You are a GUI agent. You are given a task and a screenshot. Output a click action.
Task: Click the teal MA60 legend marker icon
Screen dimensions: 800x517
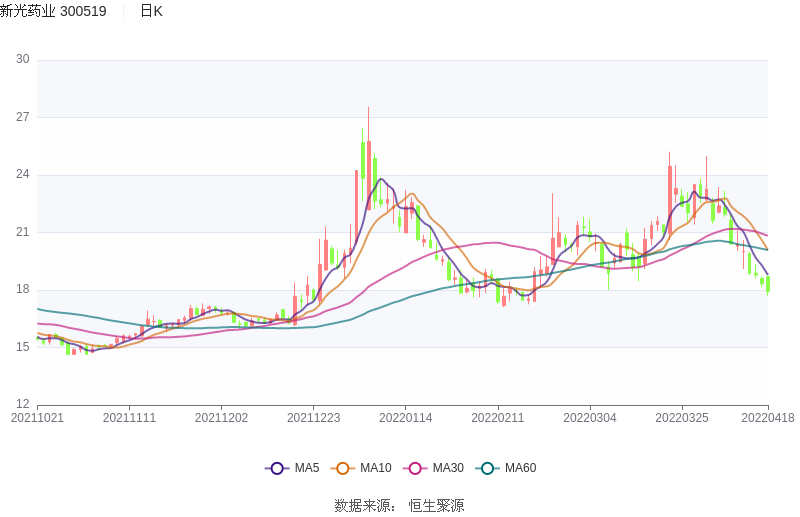click(487, 468)
